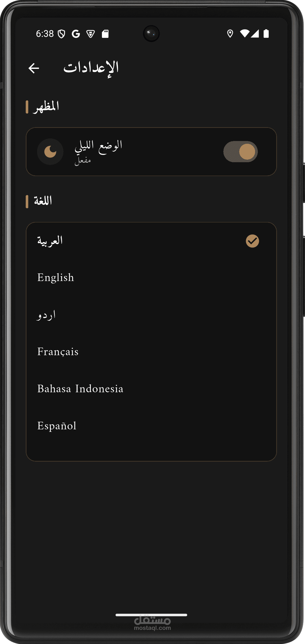This screenshot has width=305, height=644.
Task: Tap the triangular VPN status icon
Action: (91, 34)
